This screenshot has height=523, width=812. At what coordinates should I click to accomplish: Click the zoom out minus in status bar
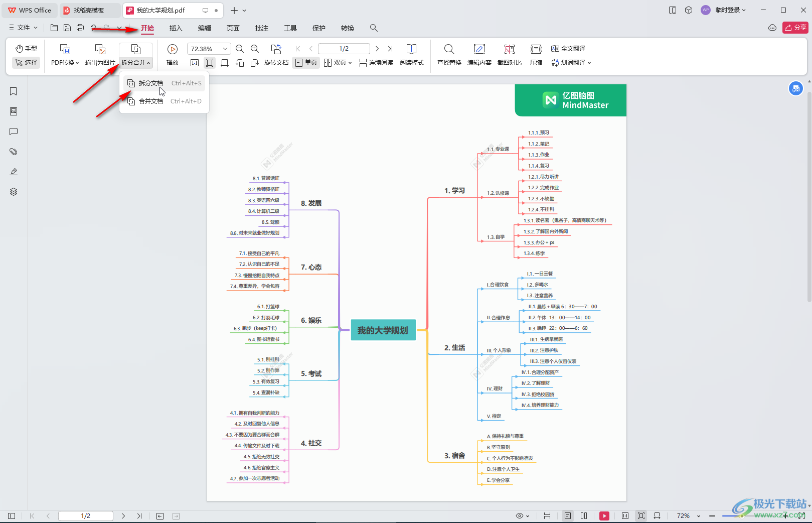coord(712,515)
